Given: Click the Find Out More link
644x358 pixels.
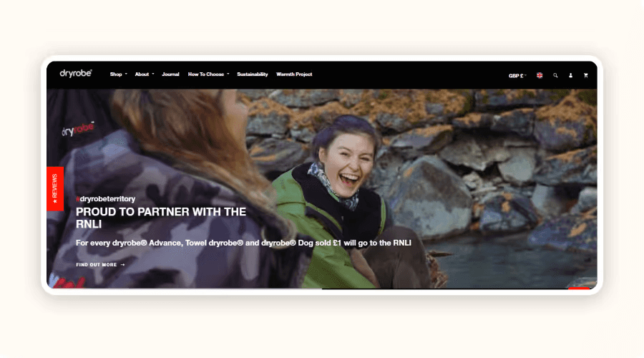Looking at the screenshot, I should click(101, 265).
